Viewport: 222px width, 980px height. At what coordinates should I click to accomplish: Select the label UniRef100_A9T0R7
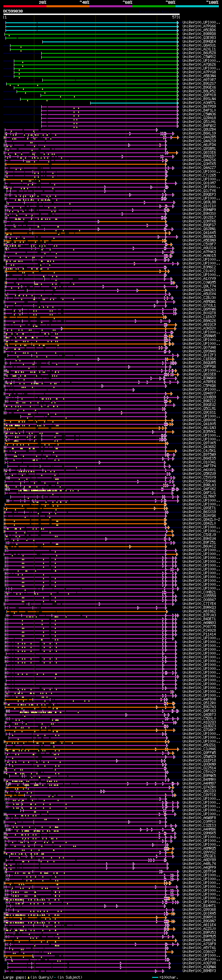click(x=199, y=80)
